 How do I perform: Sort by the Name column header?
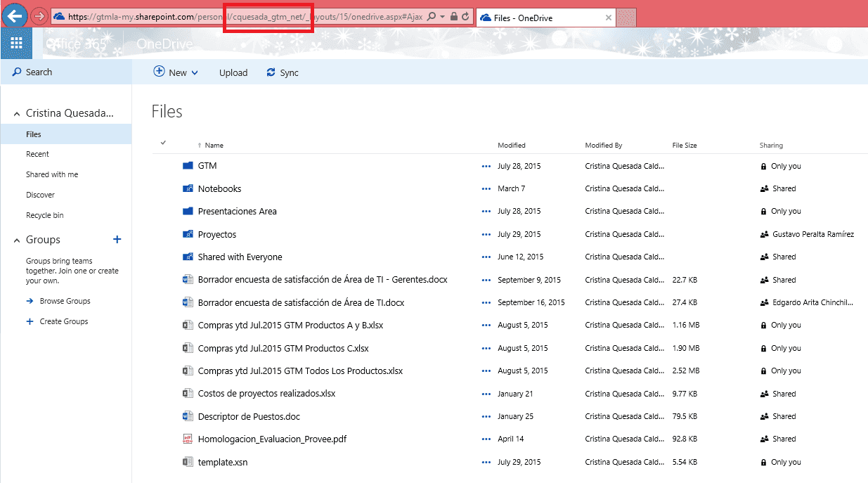(x=214, y=146)
